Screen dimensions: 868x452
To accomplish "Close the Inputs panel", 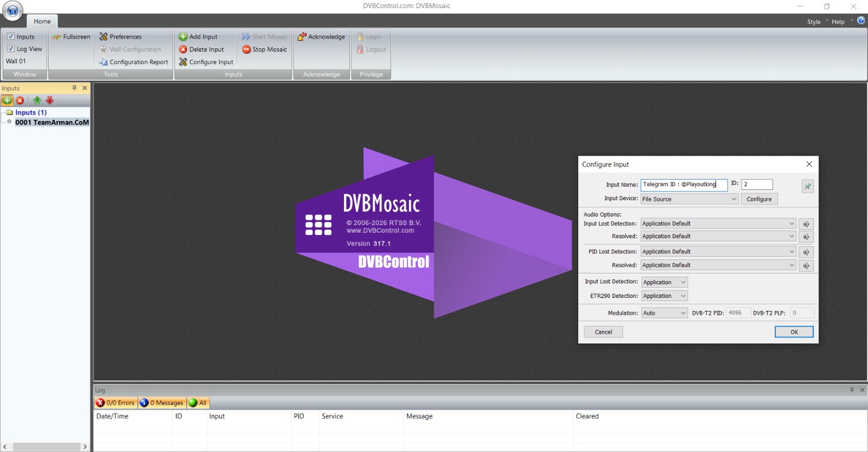I will point(85,88).
